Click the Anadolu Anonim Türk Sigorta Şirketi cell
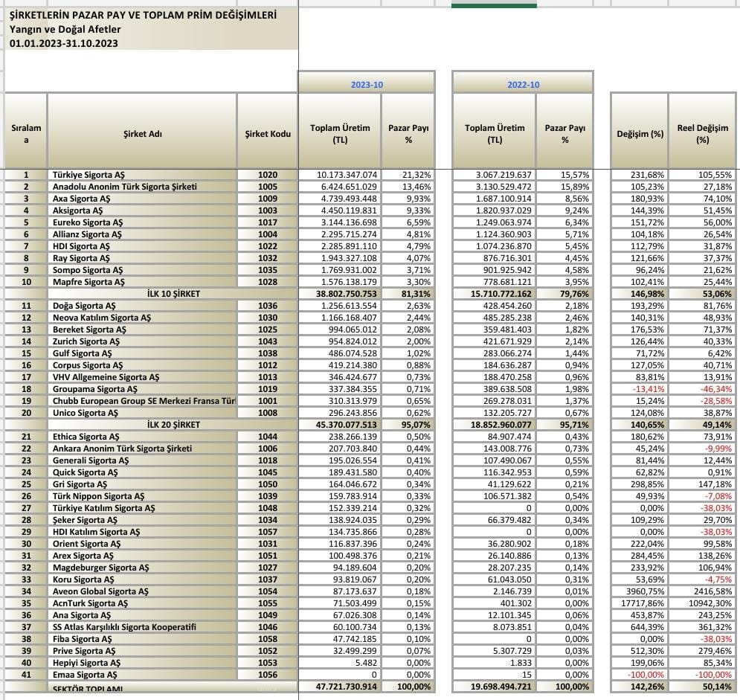The height and width of the screenshot is (700, 740). click(142, 187)
